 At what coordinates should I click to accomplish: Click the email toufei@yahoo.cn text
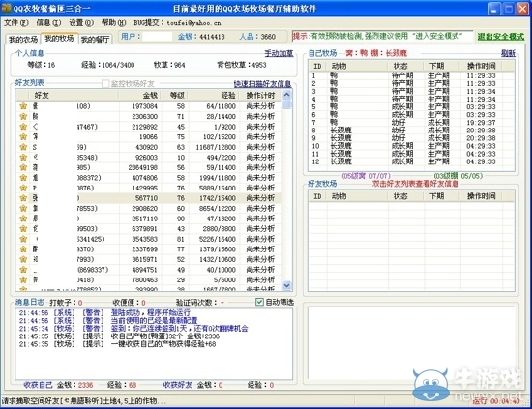coord(193,23)
